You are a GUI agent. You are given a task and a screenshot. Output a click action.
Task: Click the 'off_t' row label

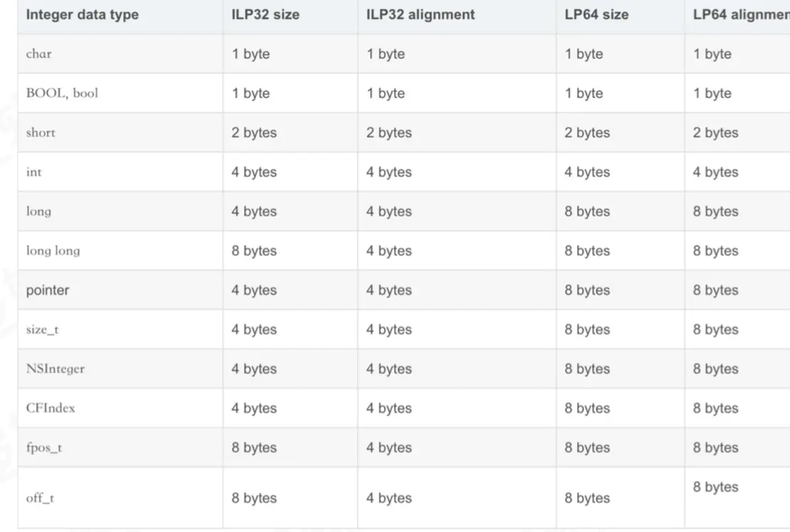click(x=40, y=498)
